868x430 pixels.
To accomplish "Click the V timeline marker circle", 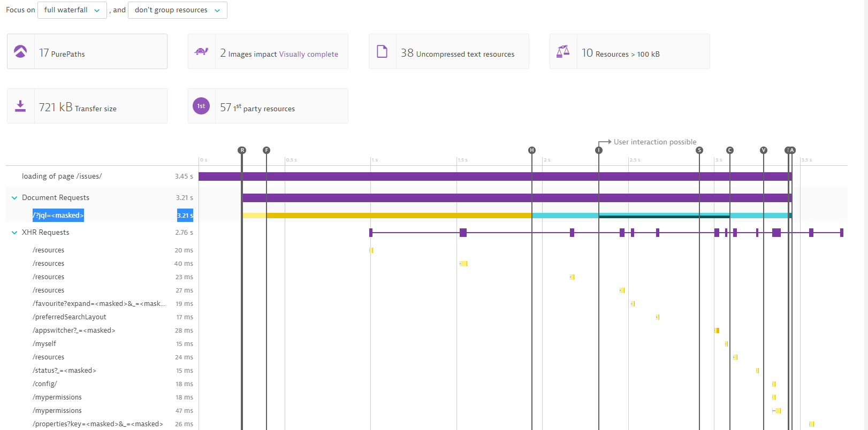I will [x=764, y=150].
